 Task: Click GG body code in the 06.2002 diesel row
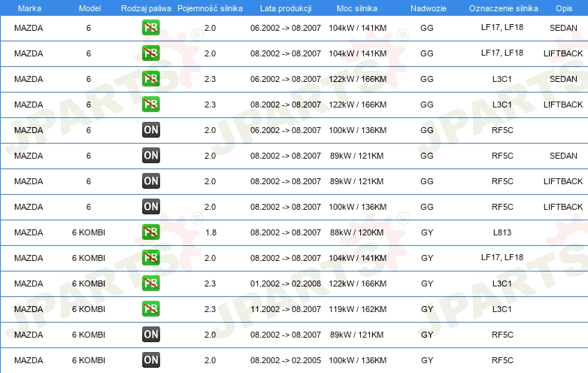tap(427, 130)
